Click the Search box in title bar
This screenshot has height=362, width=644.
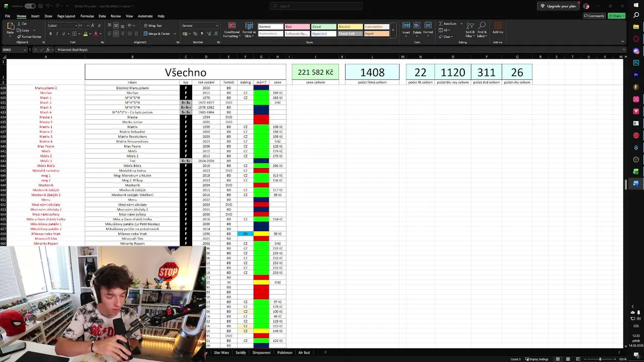point(316,6)
